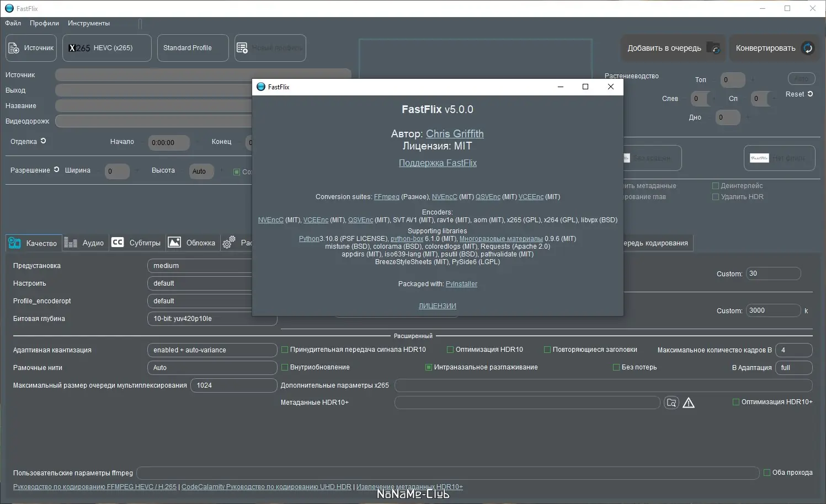Image resolution: width=826 pixels, height=504 pixels.
Task: Click the Начало time field showing 0:00:00
Action: pos(168,143)
